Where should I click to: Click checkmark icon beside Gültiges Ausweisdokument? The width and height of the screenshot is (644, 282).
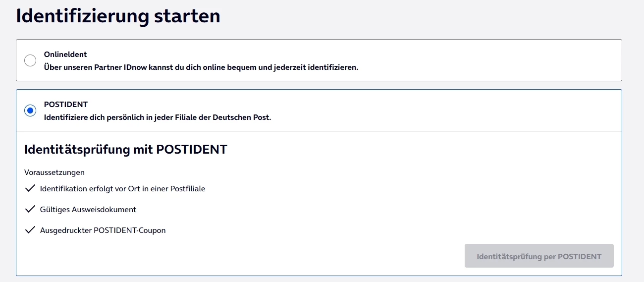(30, 209)
